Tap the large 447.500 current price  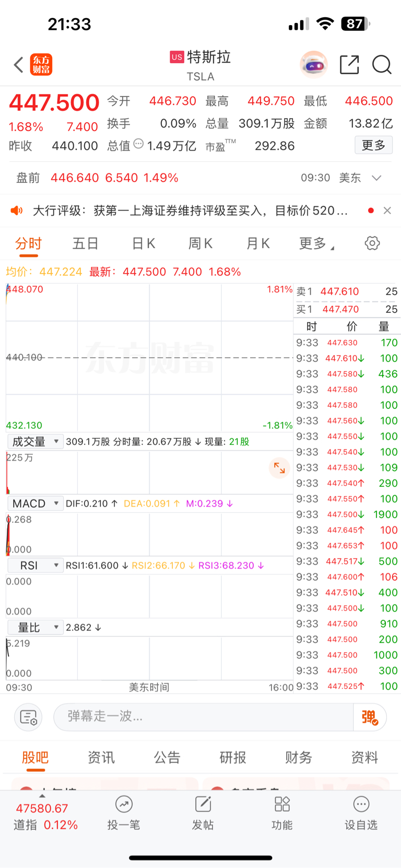click(x=54, y=102)
